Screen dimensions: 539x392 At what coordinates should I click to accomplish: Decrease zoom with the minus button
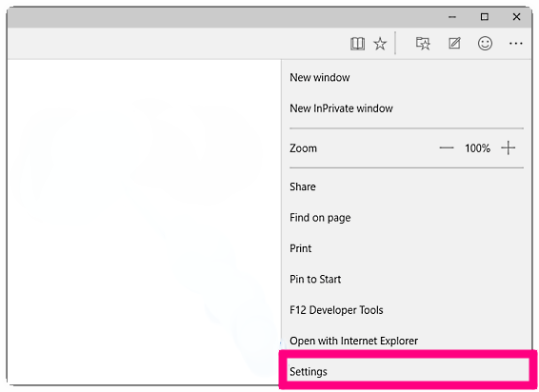coord(447,148)
